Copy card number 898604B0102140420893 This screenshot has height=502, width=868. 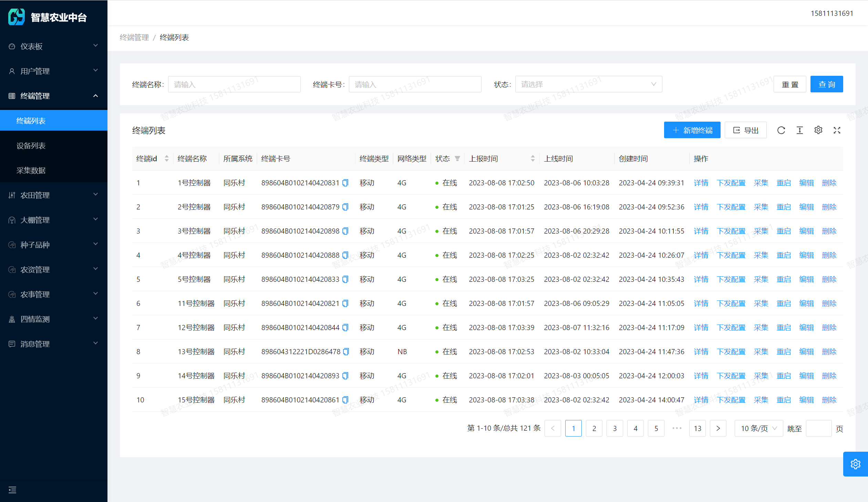click(x=345, y=376)
